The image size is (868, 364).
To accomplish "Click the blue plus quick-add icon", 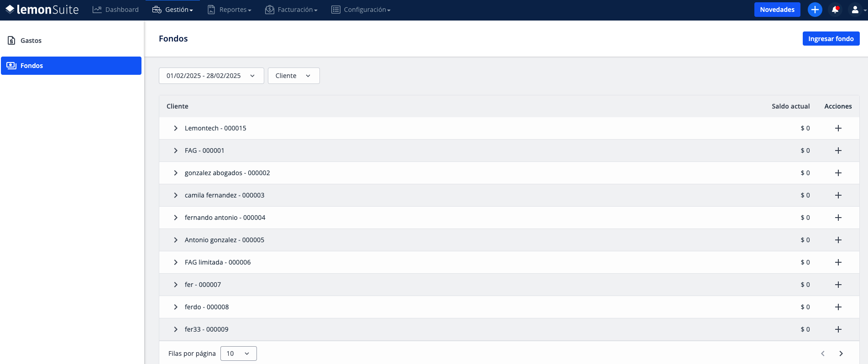I will 815,10.
